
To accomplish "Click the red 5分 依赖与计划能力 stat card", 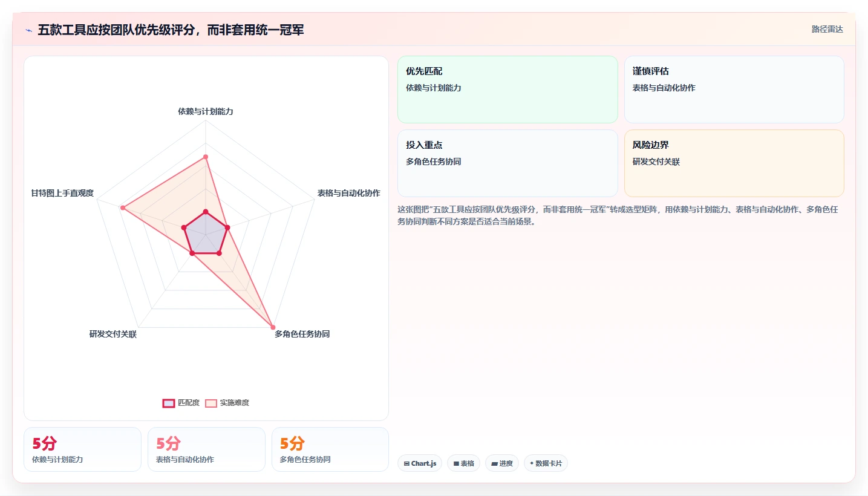I will point(82,449).
